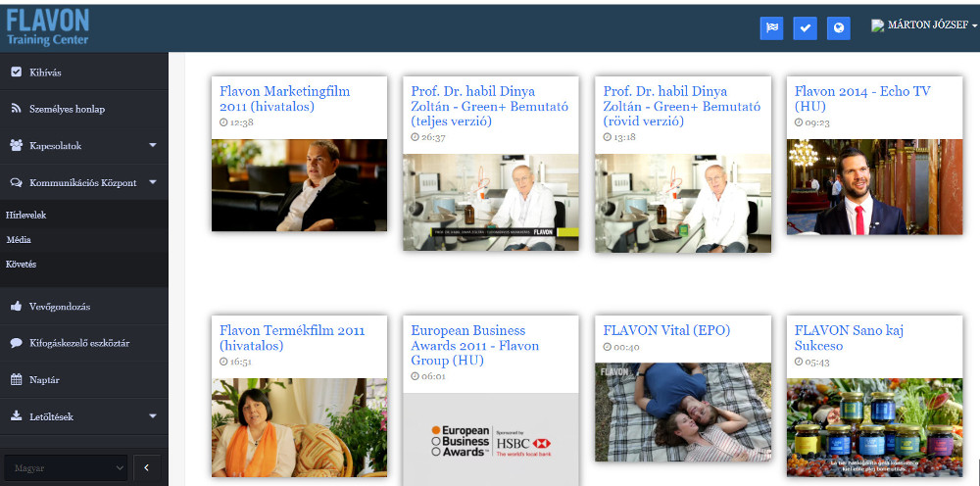Click the globe icon in header
Viewport: 980px width, 486px height.
tap(839, 28)
